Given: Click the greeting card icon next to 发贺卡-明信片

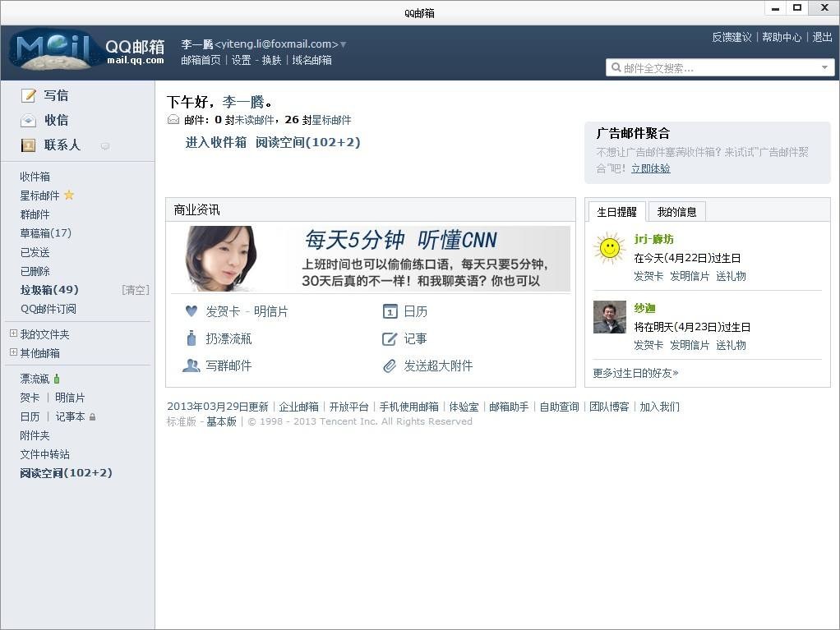Looking at the screenshot, I should (x=191, y=311).
